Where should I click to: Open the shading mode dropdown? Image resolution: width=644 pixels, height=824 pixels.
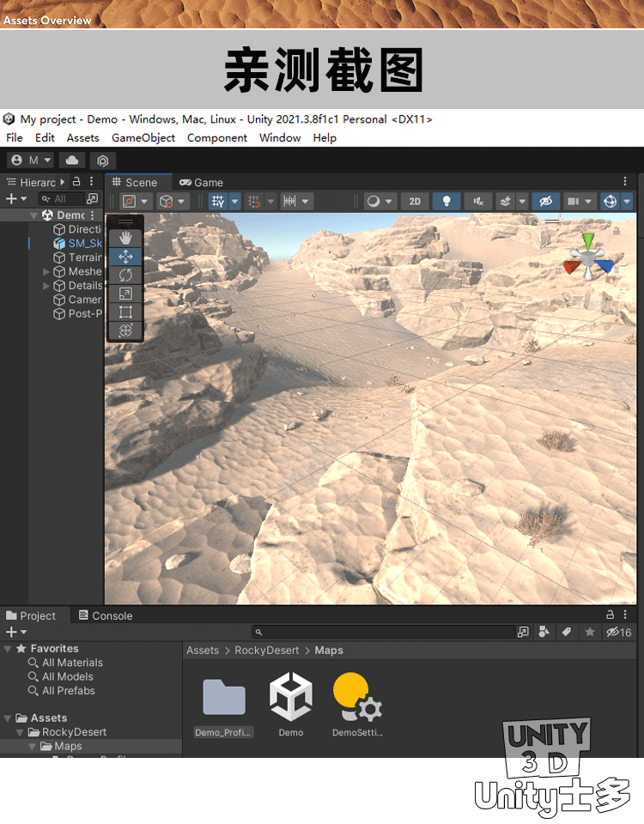click(x=380, y=201)
